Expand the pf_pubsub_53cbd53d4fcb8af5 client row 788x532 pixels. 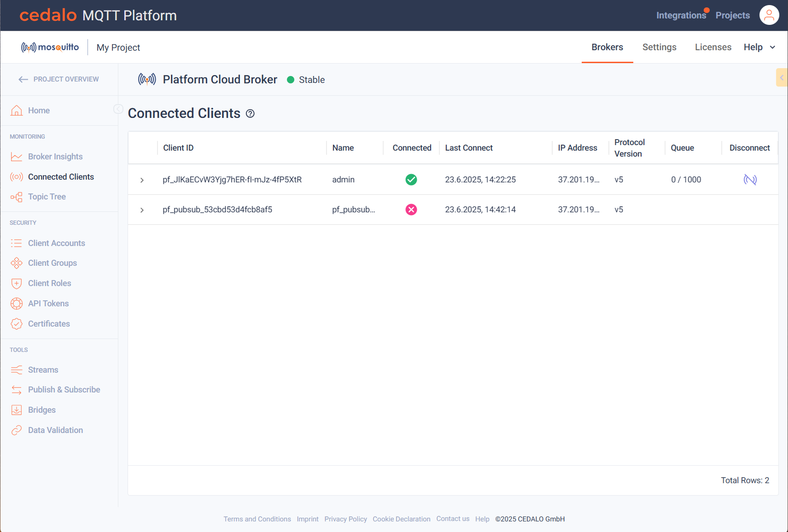(142, 210)
